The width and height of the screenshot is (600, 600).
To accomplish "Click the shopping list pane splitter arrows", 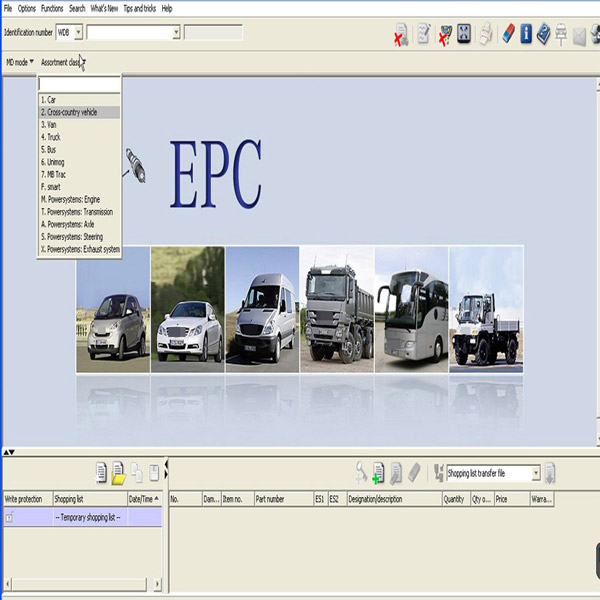I will coord(166,470).
